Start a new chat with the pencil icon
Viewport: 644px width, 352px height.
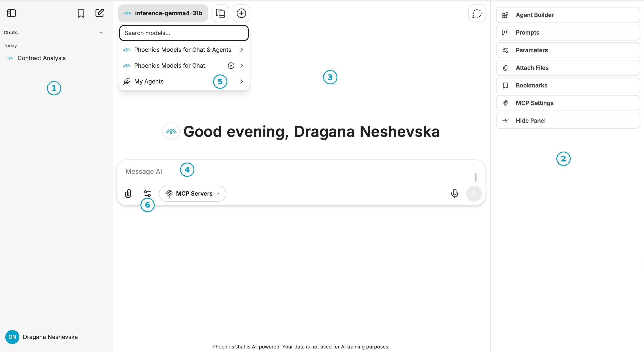pos(99,13)
